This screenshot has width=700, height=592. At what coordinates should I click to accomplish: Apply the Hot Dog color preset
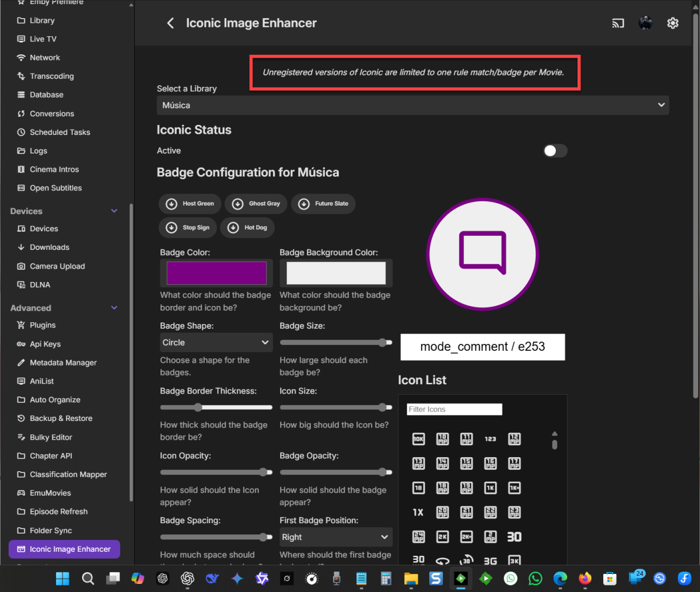247,228
